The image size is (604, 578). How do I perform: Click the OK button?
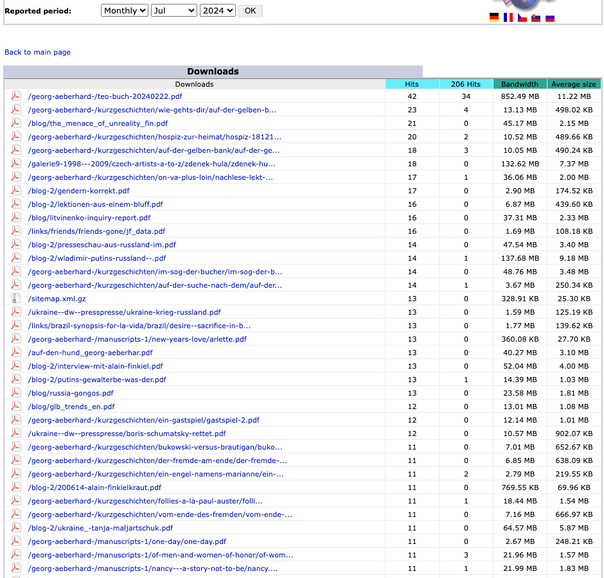(250, 11)
